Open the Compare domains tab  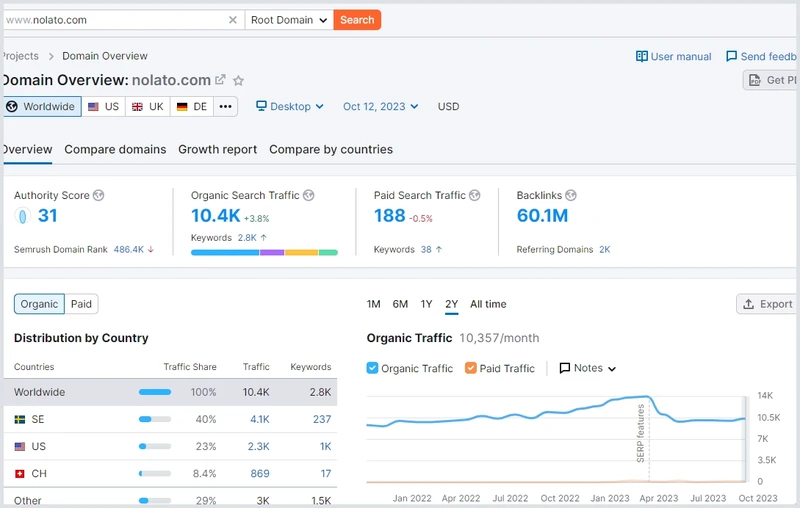pos(115,149)
